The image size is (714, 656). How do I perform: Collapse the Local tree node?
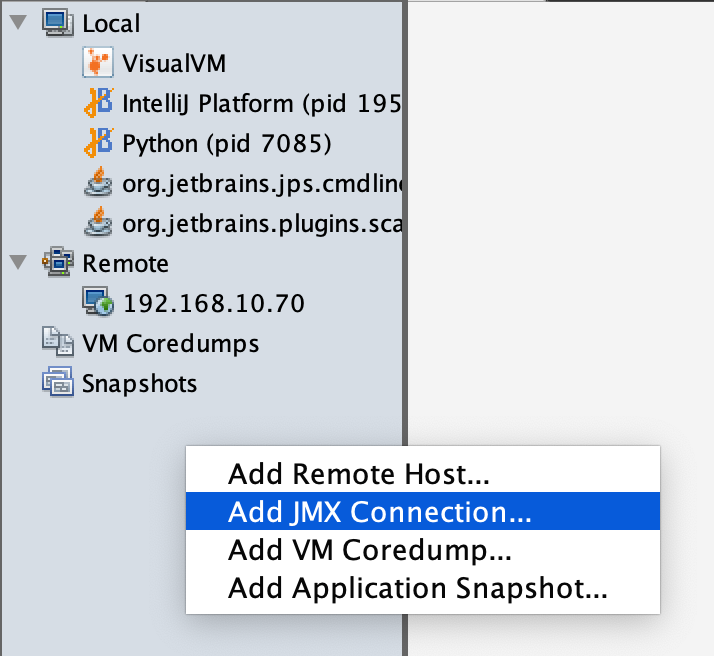click(18, 23)
